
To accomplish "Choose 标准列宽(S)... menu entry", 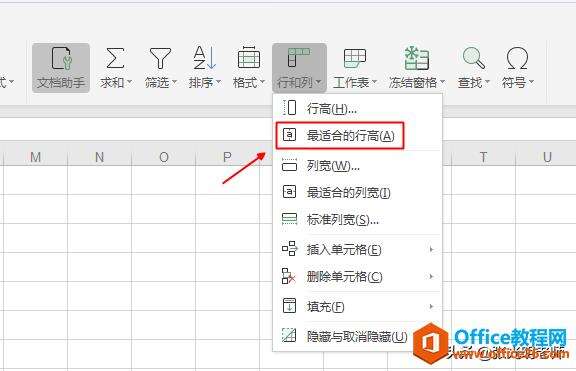I will pyautogui.click(x=357, y=220).
